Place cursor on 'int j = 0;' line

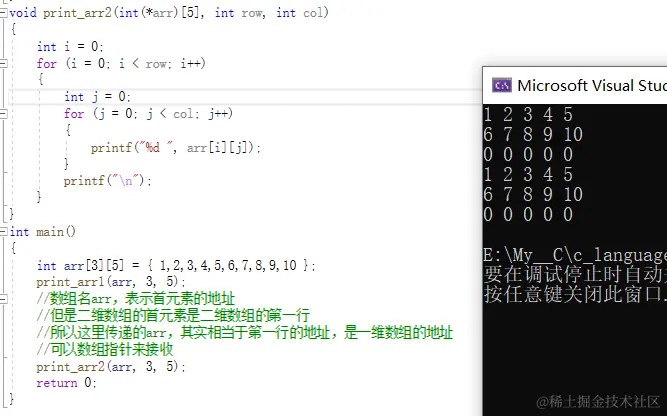pos(97,97)
